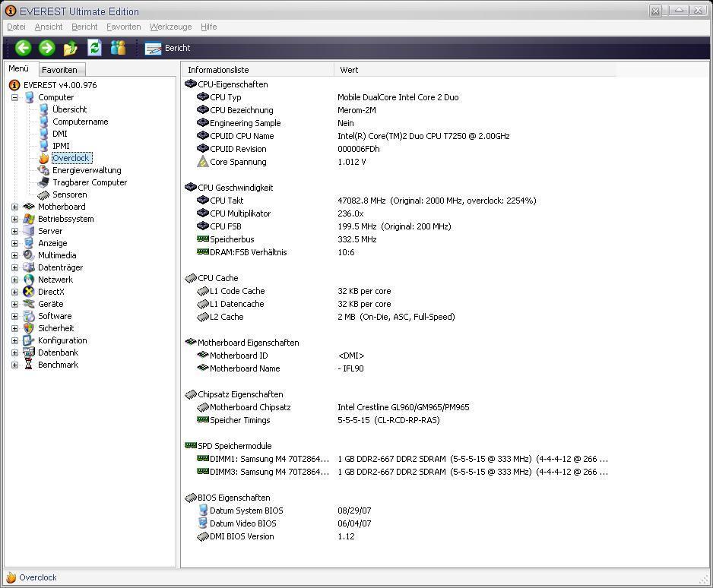Image resolution: width=713 pixels, height=588 pixels.
Task: Click the Sensoren chip icon
Action: 43,194
